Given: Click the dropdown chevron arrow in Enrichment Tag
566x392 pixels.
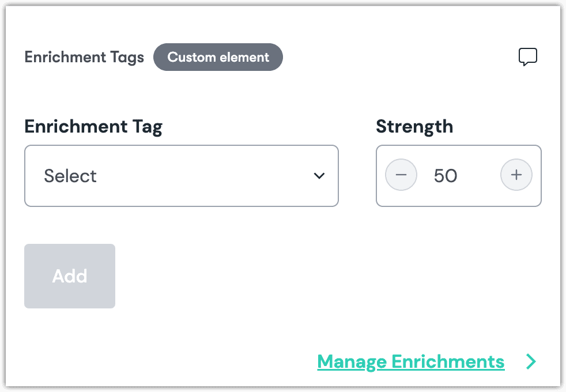Looking at the screenshot, I should [319, 176].
